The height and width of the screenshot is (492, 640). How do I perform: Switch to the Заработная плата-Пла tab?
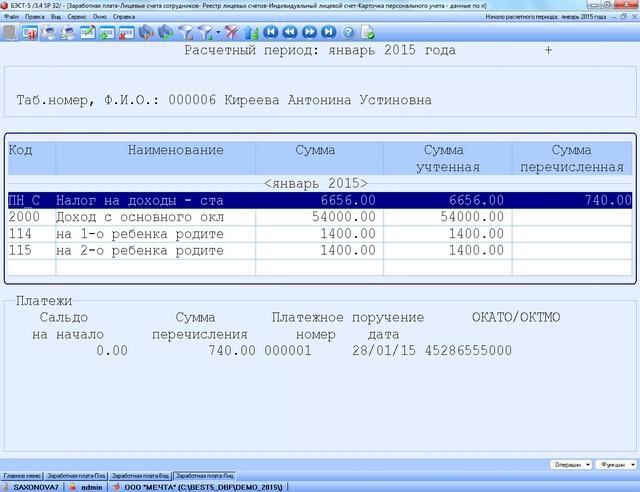coord(76,476)
